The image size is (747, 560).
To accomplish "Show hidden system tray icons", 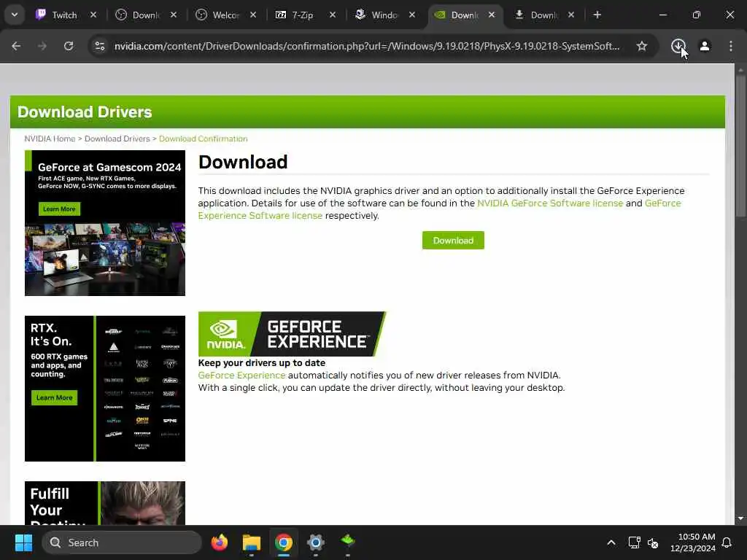I will click(x=611, y=542).
